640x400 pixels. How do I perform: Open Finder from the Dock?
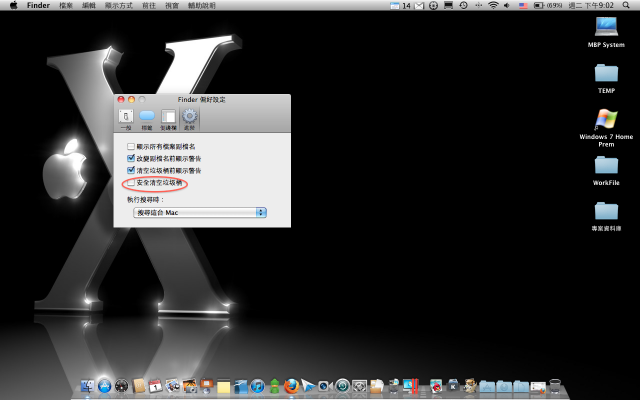point(87,386)
